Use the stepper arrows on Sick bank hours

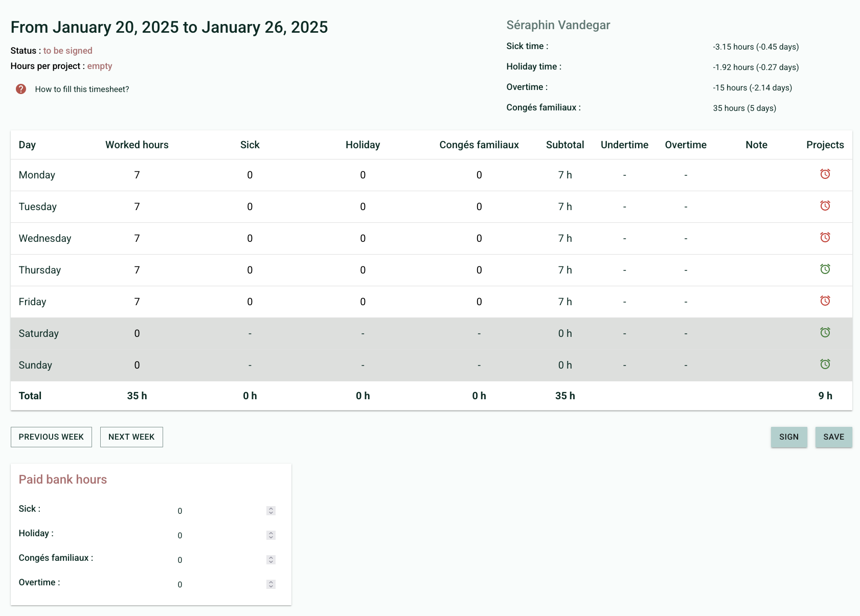point(271,511)
